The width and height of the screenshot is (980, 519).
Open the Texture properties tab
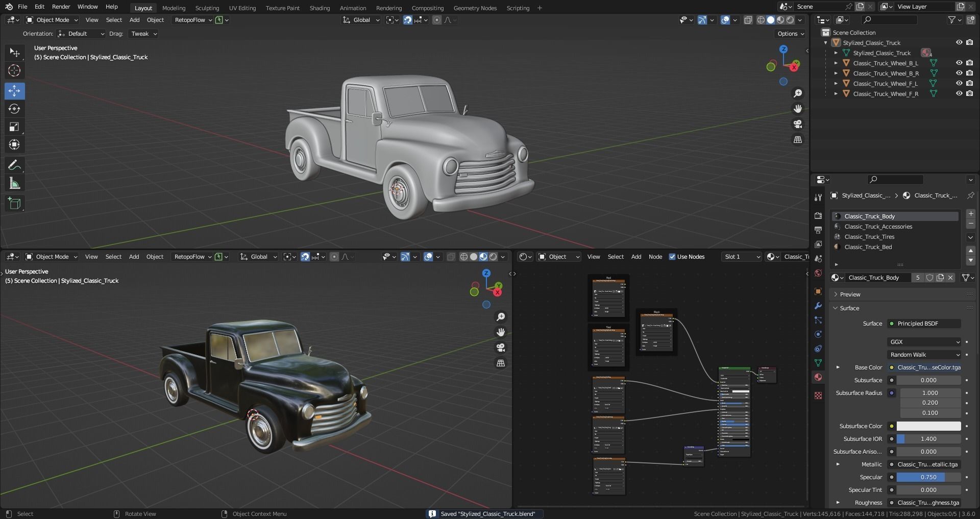coord(818,396)
